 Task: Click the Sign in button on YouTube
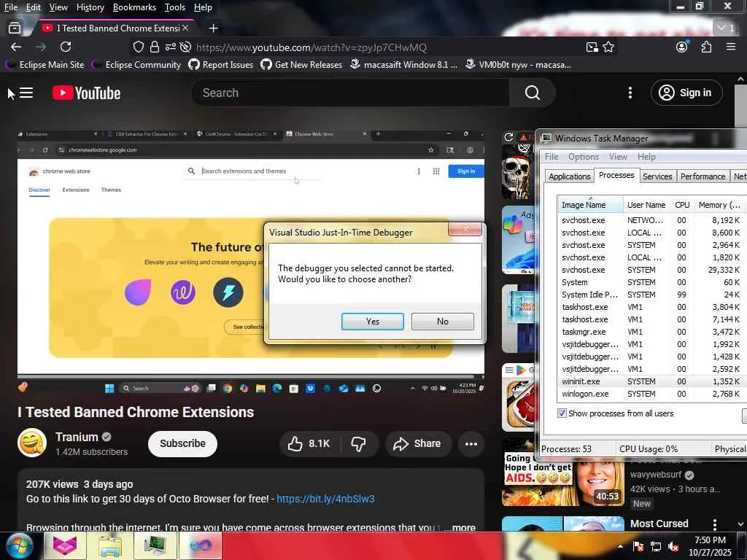pos(686,93)
